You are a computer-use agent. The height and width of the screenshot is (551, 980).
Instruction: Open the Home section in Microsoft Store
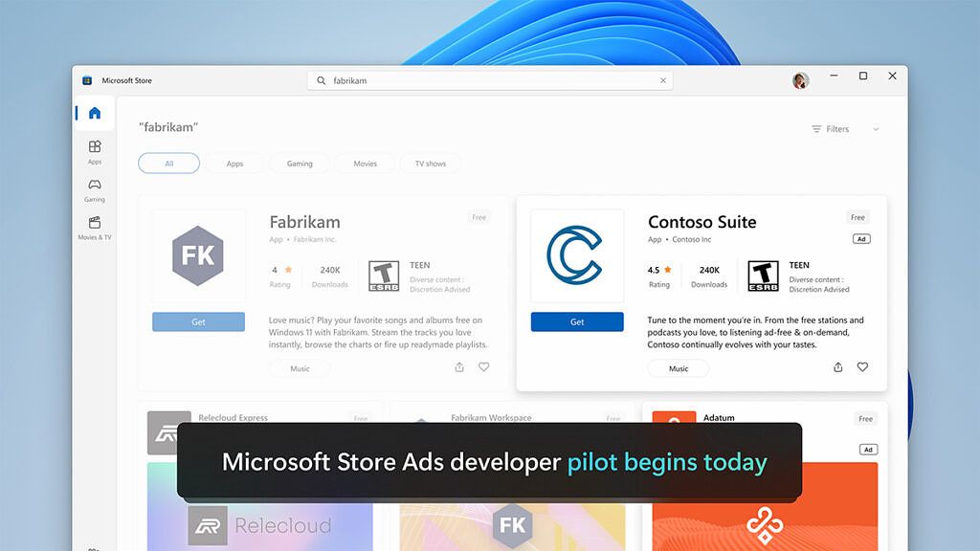click(94, 112)
